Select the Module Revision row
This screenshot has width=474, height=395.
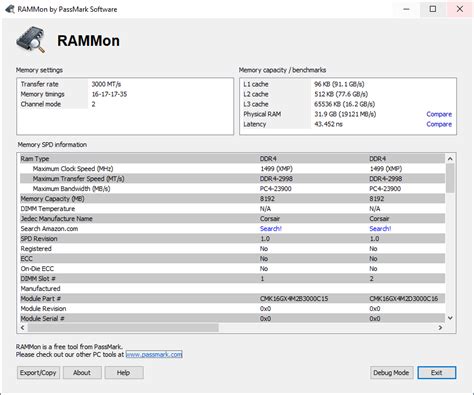232,309
